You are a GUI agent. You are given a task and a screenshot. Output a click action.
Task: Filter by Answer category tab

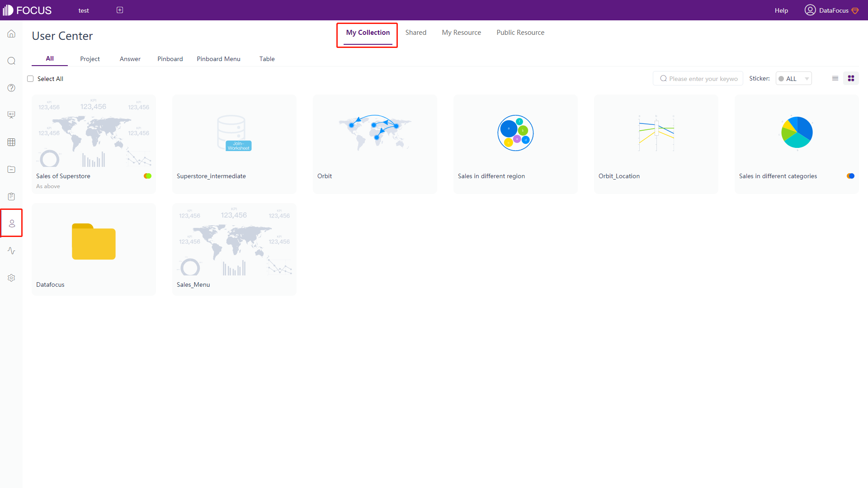tap(130, 59)
